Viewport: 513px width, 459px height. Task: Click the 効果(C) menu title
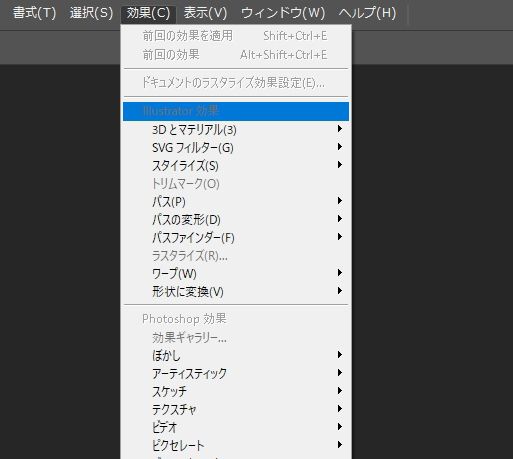pyautogui.click(x=148, y=13)
